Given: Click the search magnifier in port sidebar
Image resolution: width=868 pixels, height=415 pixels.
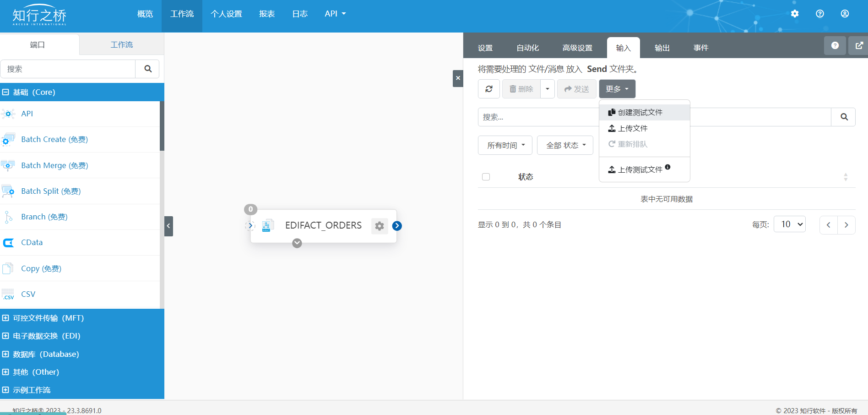Looking at the screenshot, I should (x=147, y=69).
